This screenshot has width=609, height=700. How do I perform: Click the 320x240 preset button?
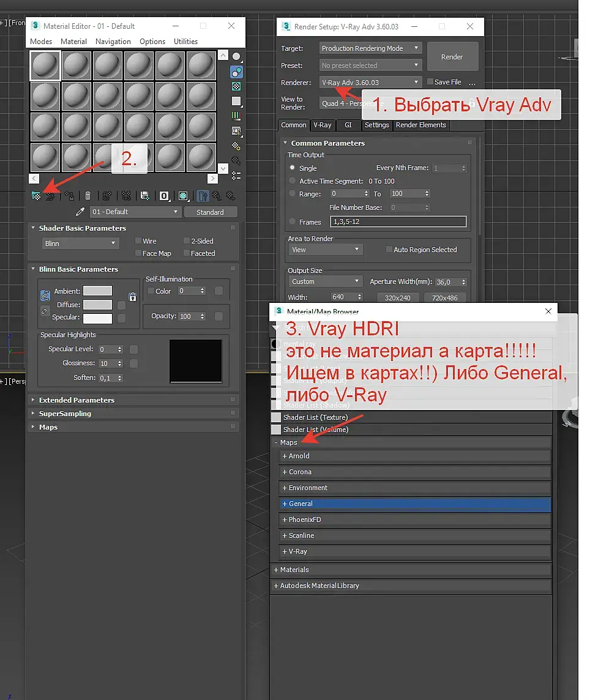(397, 298)
